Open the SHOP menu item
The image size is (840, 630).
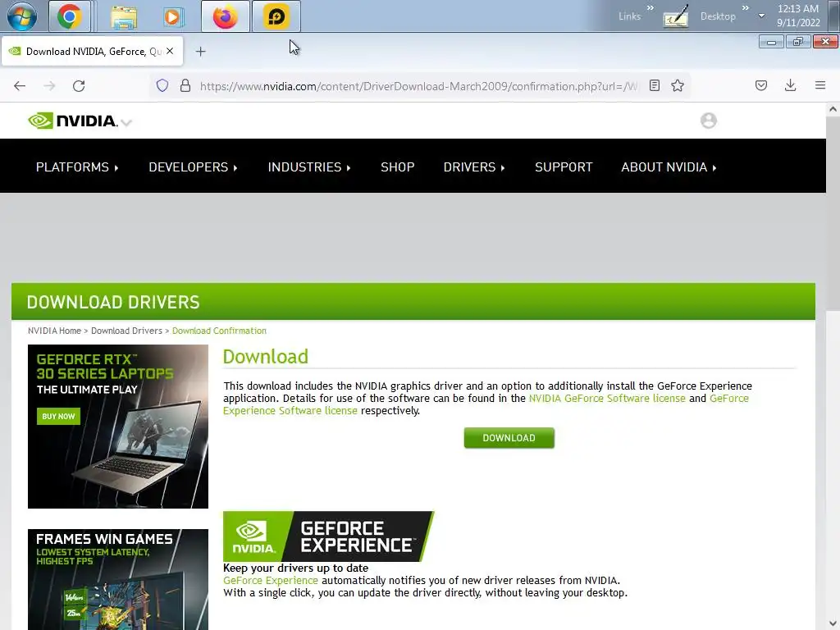pos(398,167)
